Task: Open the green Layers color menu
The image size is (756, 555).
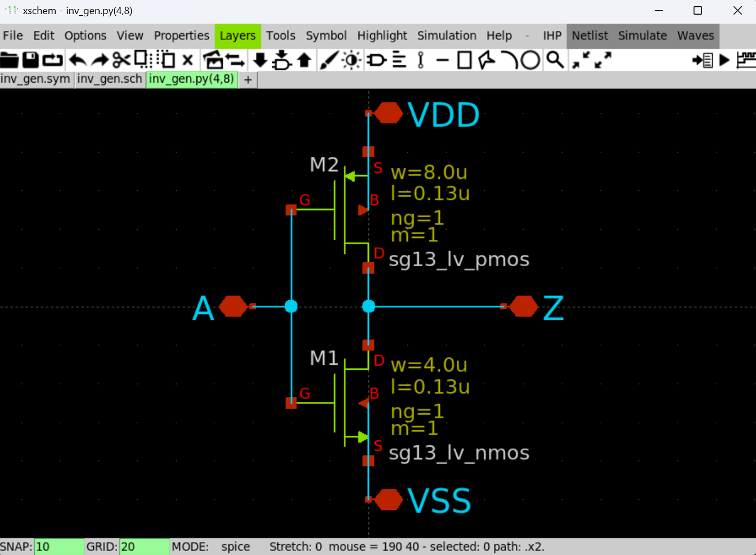Action: 237,36
